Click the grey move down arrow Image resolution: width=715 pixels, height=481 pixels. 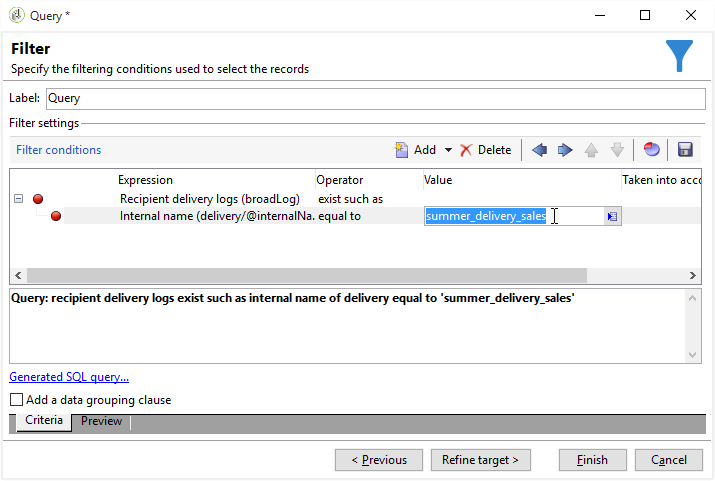(617, 150)
